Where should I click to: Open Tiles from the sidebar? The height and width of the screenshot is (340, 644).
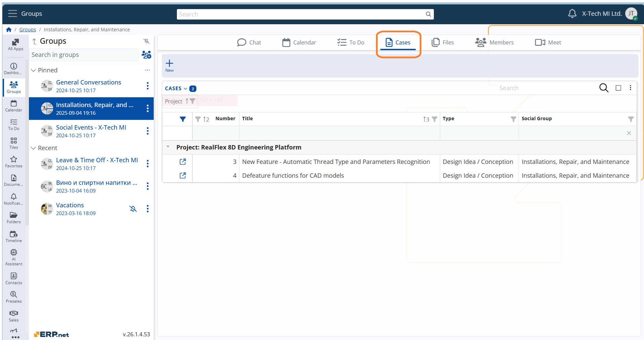point(14,143)
